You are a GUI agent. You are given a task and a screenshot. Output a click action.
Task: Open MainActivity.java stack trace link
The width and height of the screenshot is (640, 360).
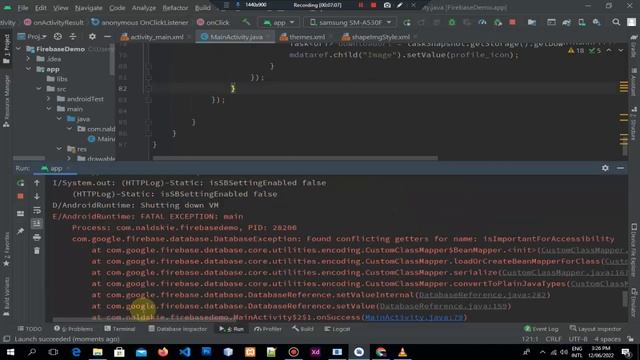pos(414,317)
